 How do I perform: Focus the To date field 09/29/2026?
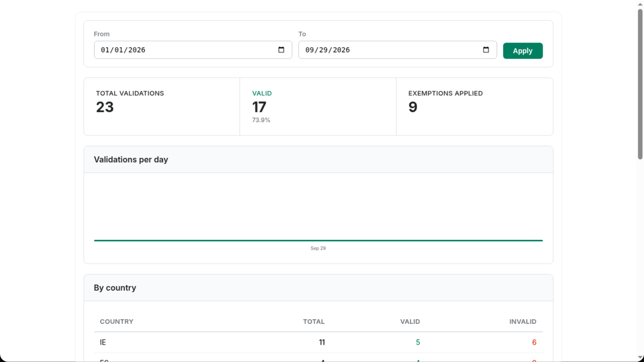pyautogui.click(x=397, y=50)
